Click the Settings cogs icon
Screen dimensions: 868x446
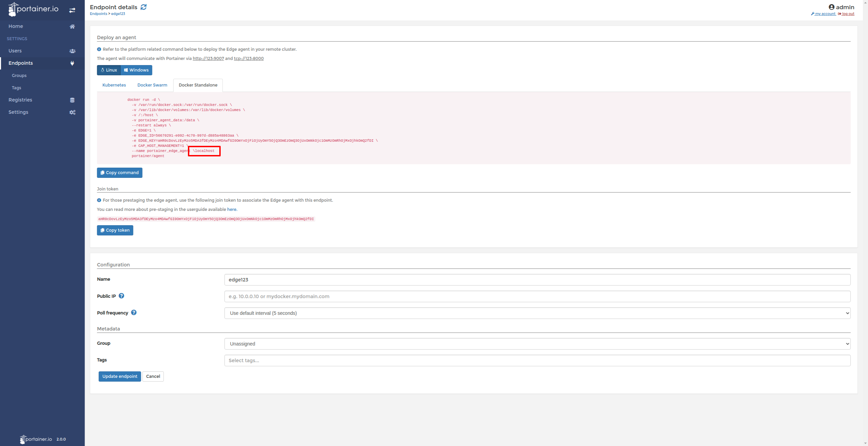72,112
